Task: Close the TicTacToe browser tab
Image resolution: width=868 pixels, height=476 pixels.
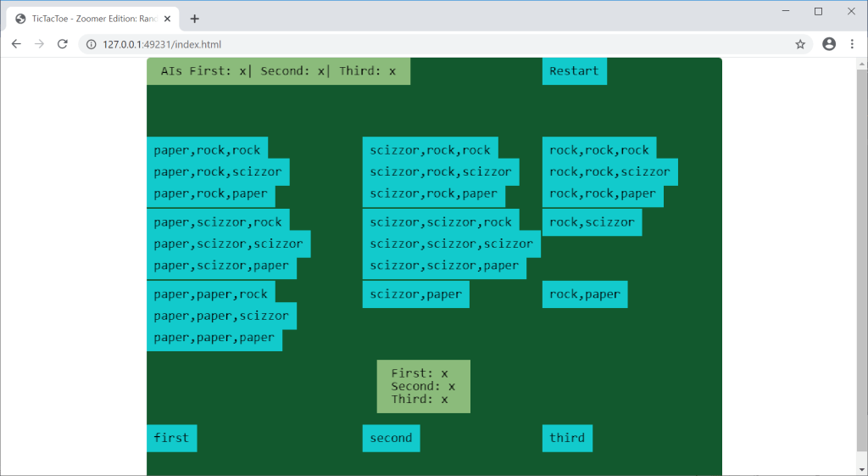Action: pyautogui.click(x=167, y=19)
